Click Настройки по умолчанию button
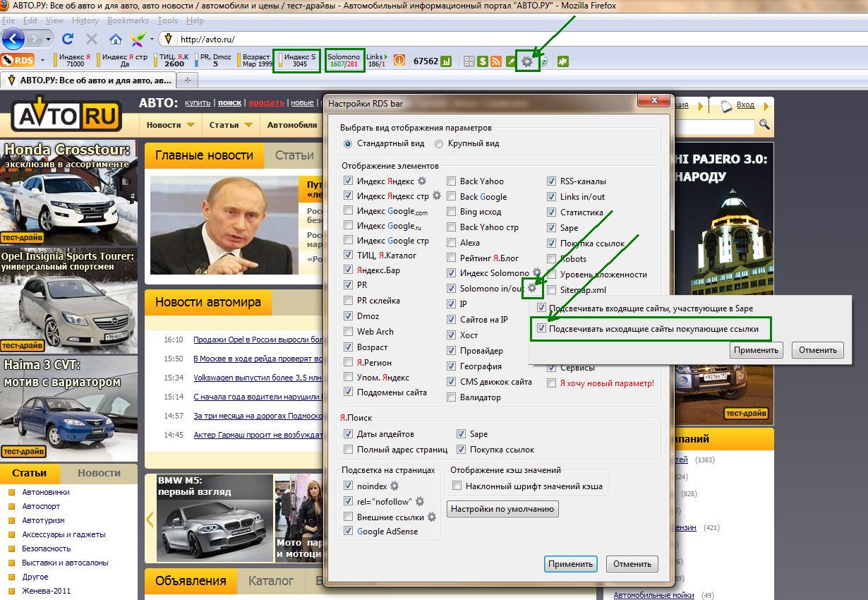Image resolution: width=868 pixels, height=600 pixels. click(502, 509)
